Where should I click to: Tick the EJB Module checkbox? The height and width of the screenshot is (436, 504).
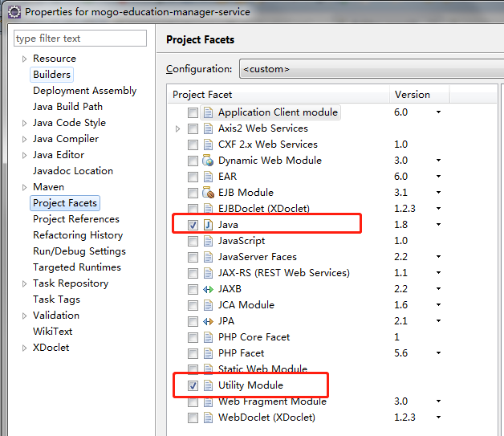coord(193,193)
